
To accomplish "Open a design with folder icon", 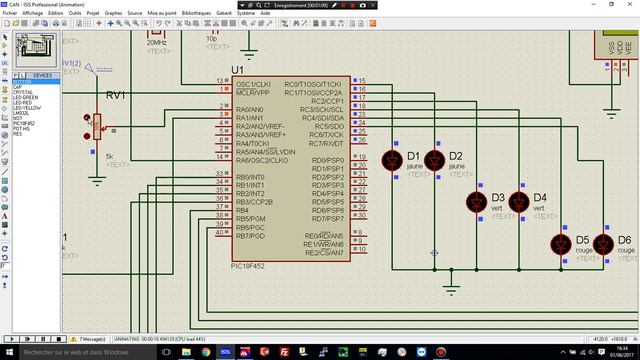I will pyautogui.click(x=16, y=24).
